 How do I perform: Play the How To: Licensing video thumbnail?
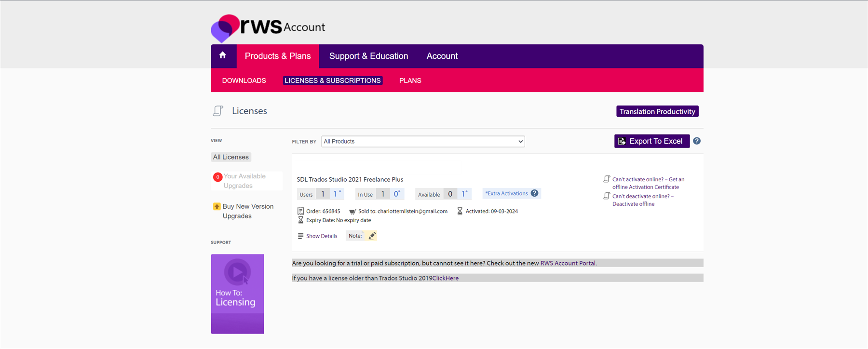(x=237, y=294)
